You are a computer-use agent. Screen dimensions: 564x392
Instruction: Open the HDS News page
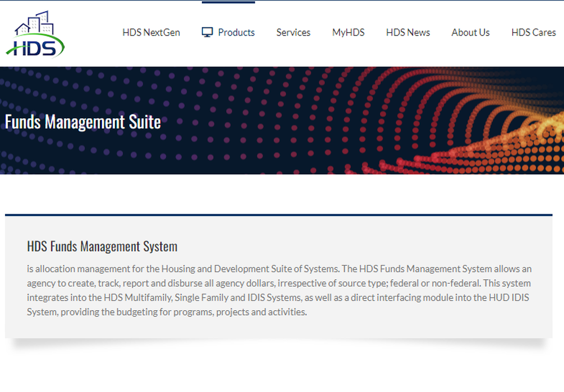408,32
